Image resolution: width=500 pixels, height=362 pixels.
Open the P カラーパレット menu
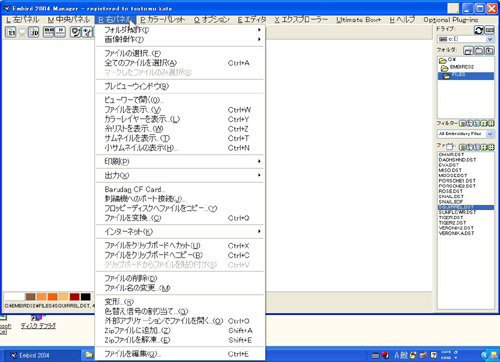click(x=162, y=20)
